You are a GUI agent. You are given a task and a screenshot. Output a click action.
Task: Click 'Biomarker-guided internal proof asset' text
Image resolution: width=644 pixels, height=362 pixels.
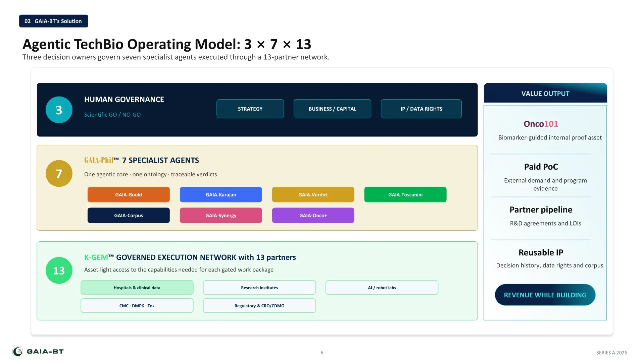550,137
